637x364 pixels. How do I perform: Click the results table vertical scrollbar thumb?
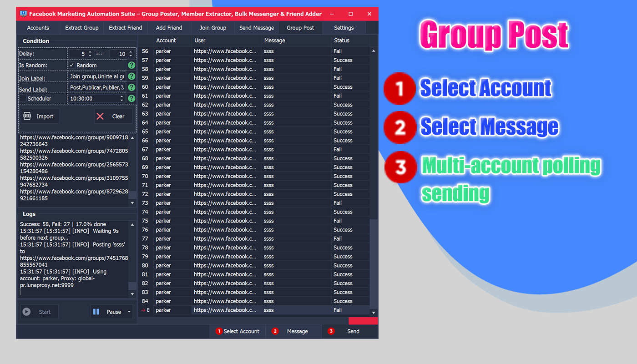374,263
